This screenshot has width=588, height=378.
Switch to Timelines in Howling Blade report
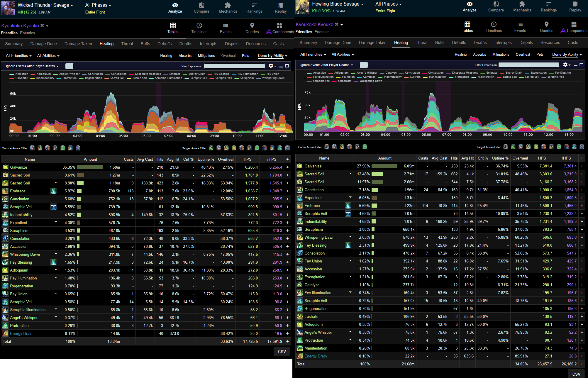pos(494,27)
